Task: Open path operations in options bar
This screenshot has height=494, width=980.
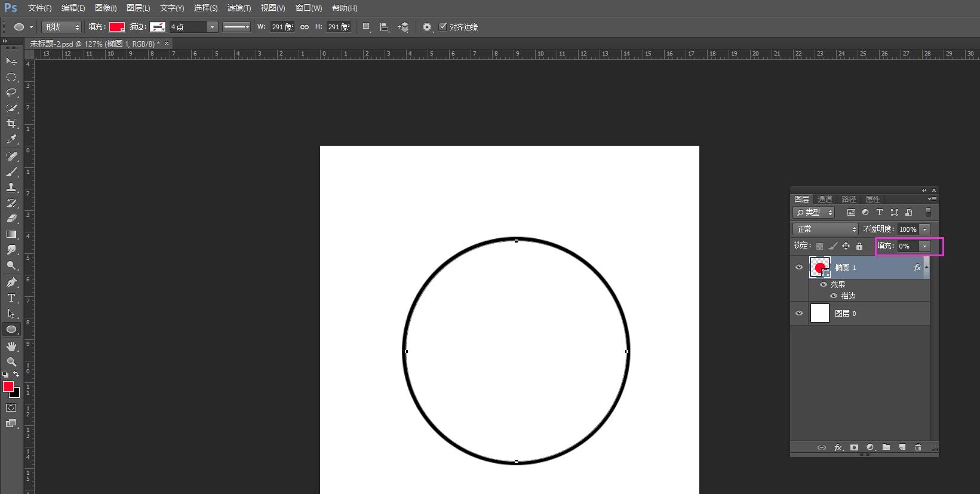Action: click(x=367, y=27)
